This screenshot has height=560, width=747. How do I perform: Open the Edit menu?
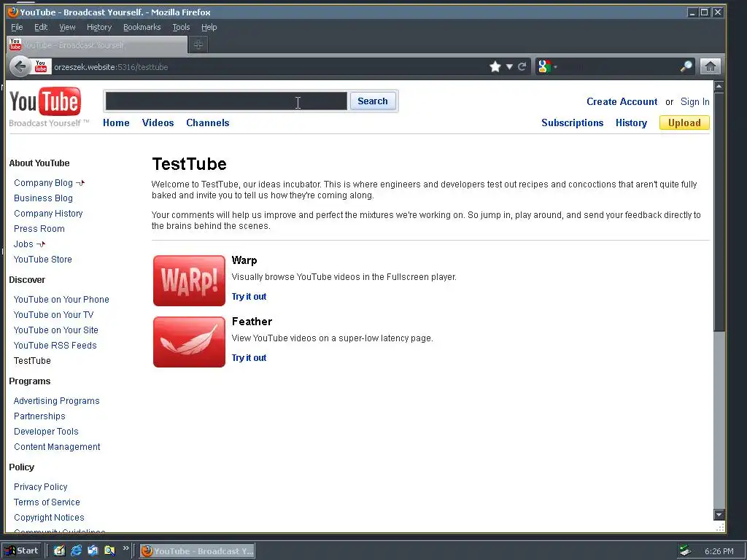point(41,27)
